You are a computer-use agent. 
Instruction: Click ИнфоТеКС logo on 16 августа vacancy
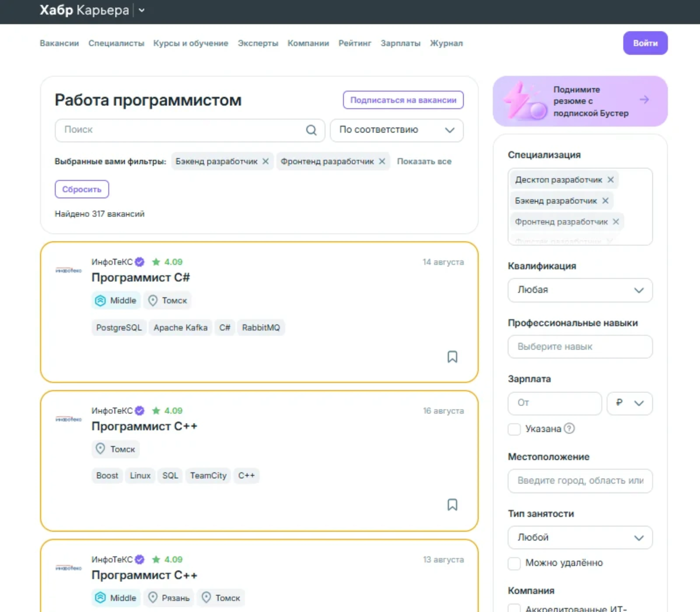click(x=69, y=419)
